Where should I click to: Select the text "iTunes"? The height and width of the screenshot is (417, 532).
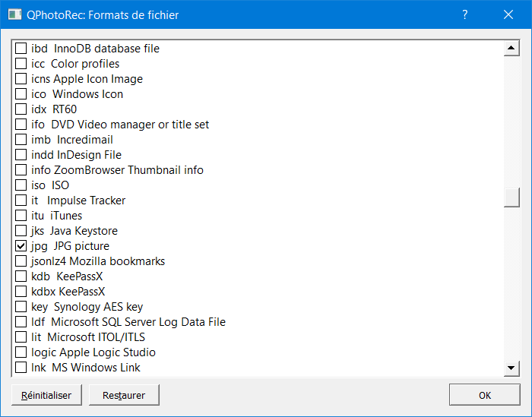(x=66, y=216)
